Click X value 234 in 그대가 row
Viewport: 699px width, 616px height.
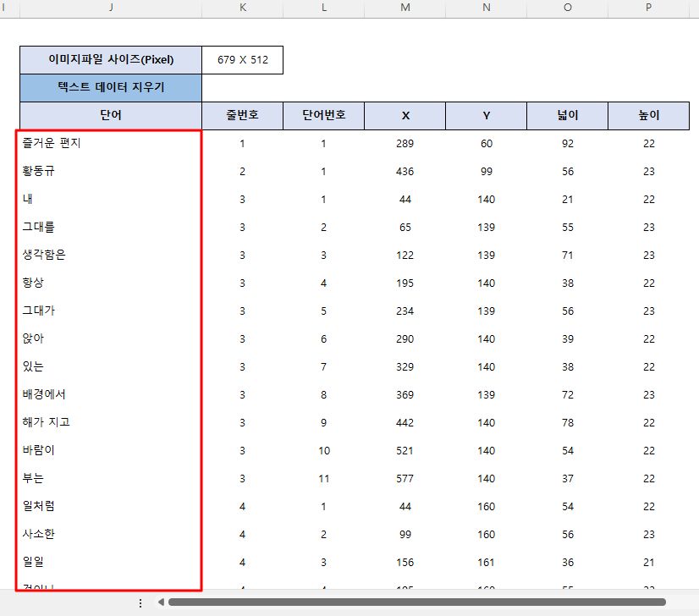click(405, 311)
